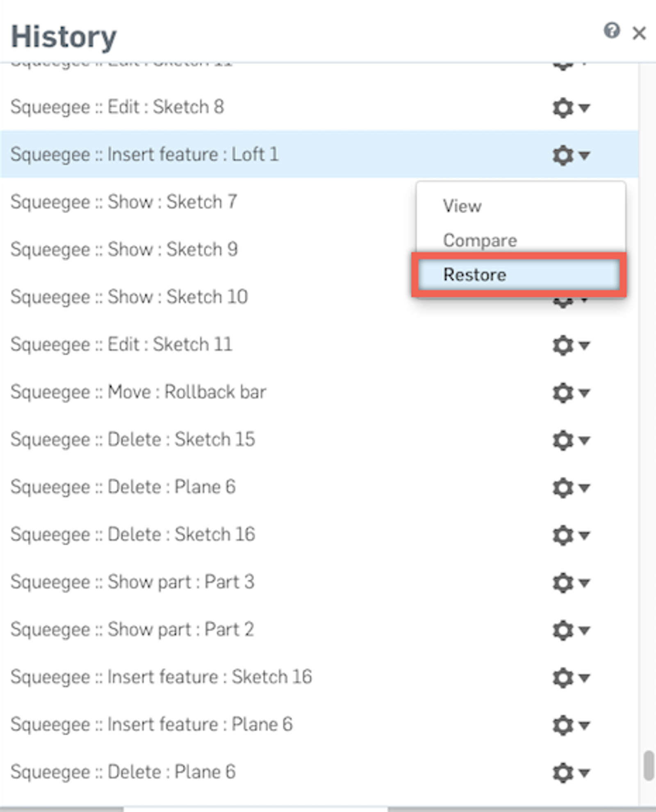Expand dropdown arrow for Insert feature Plane 6

coord(584,726)
